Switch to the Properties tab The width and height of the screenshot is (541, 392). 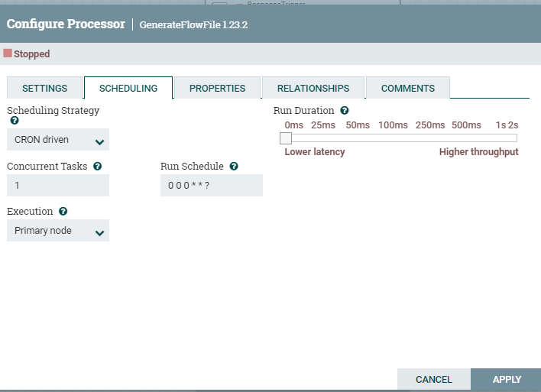(x=217, y=88)
